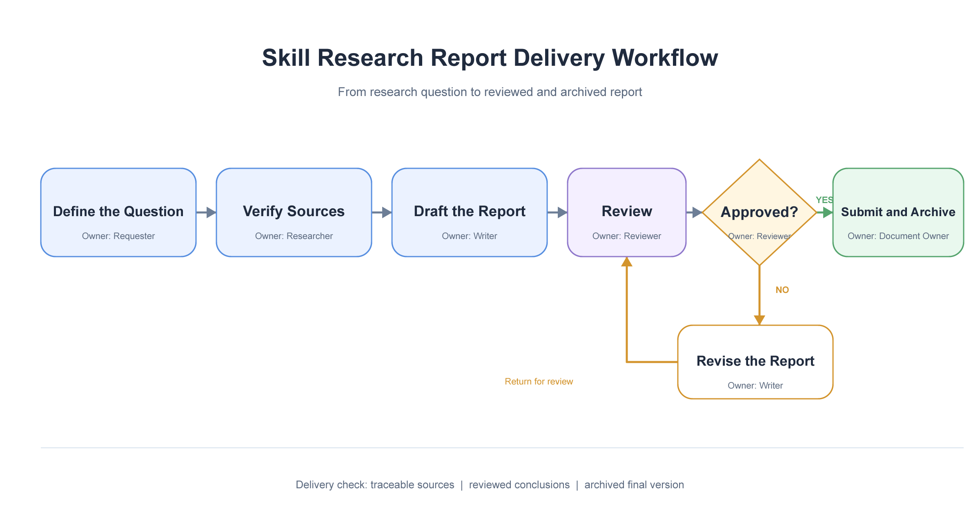Click the NO branch label
The height and width of the screenshot is (523, 980).
[782, 290]
